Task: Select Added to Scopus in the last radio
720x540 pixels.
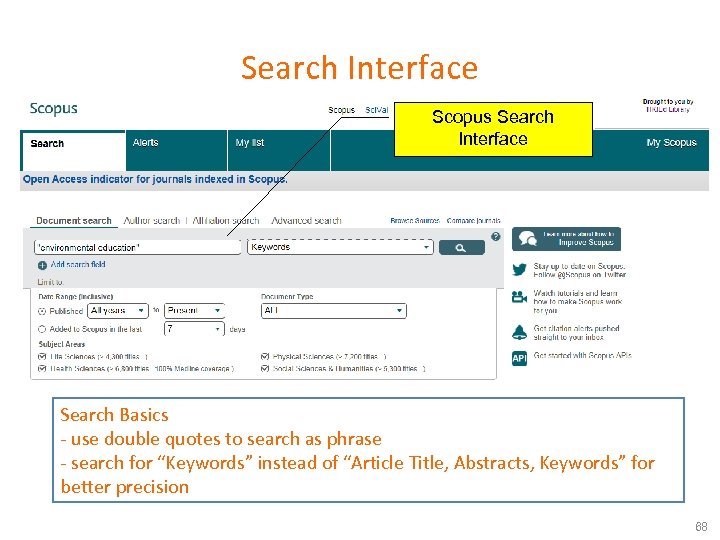Action: [42, 329]
